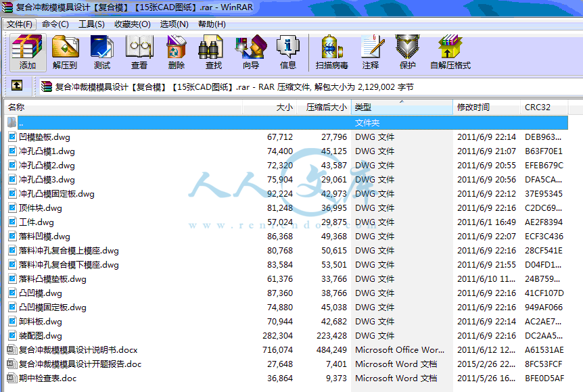Image resolution: width=583 pixels, height=392 pixels.
Task: Open the Find (查找) binoculars tool
Action: point(214,52)
